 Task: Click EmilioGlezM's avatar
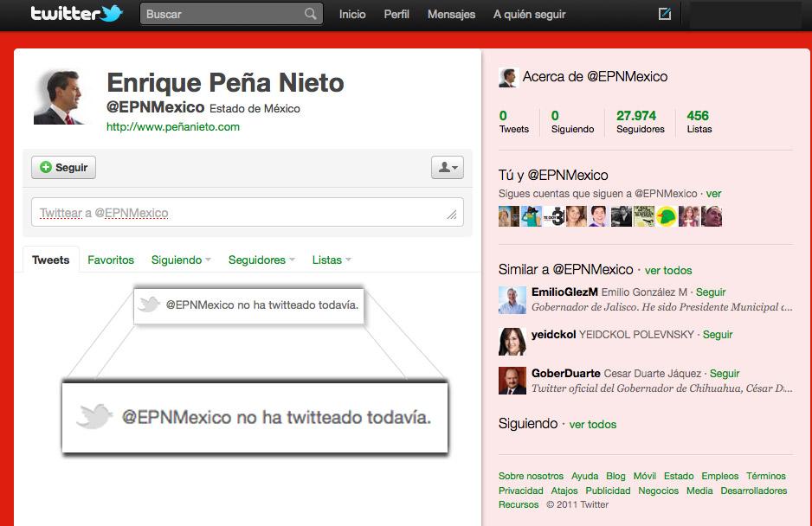[x=512, y=299]
